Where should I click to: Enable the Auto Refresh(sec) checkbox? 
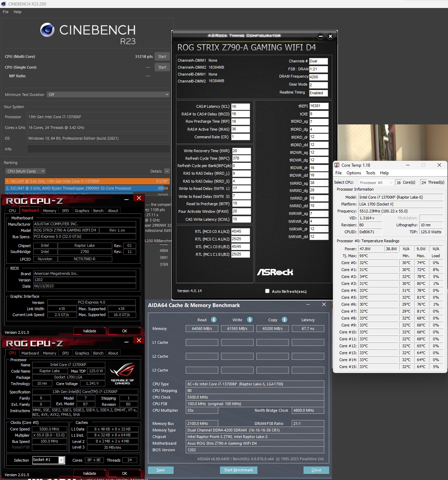[267, 291]
